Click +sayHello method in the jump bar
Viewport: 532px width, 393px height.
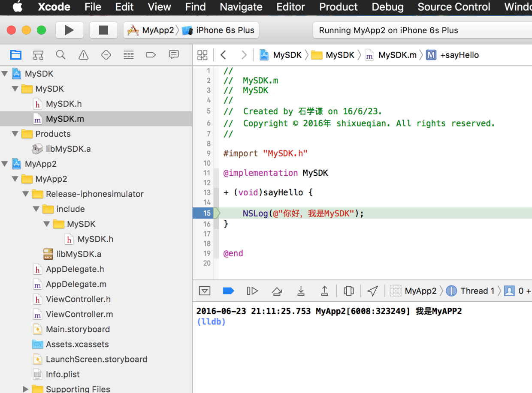453,55
